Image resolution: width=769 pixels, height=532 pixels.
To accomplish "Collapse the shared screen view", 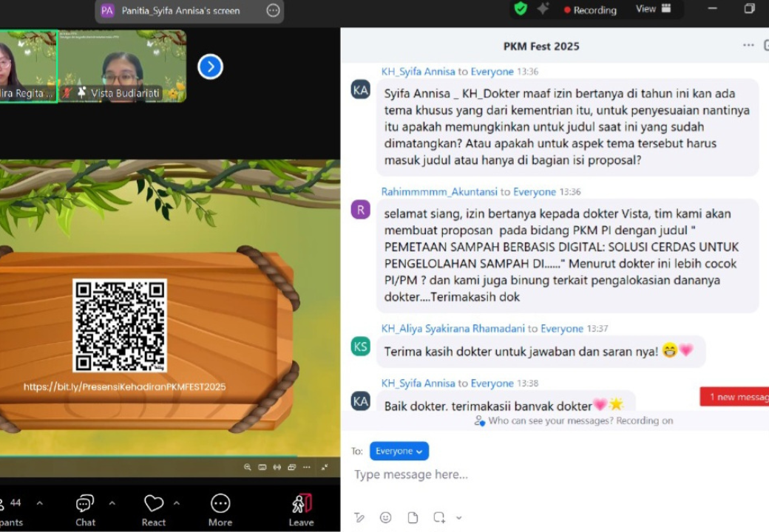I will click(x=324, y=467).
